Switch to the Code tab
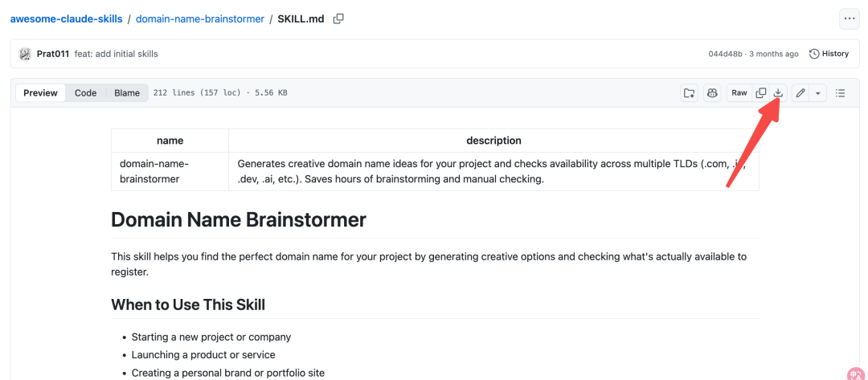868x380 pixels. [x=85, y=93]
